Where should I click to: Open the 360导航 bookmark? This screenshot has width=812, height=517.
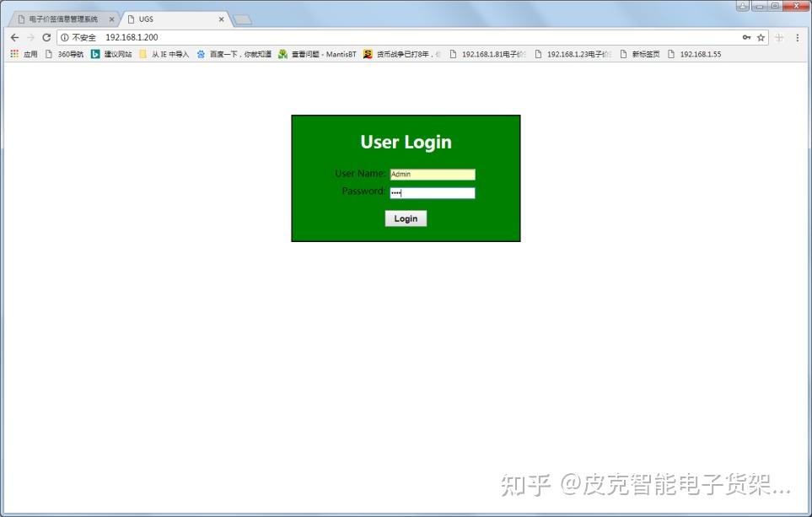click(x=64, y=54)
